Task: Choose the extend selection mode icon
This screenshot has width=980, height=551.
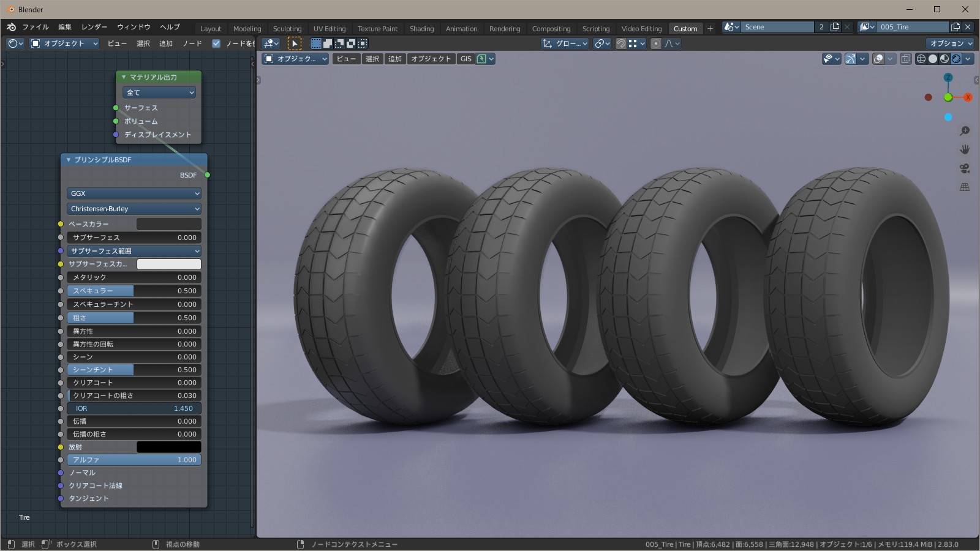Action: point(328,43)
